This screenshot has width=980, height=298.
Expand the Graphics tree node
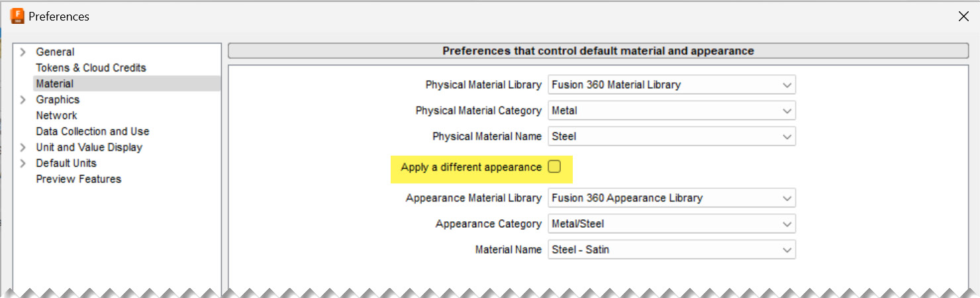(x=23, y=99)
